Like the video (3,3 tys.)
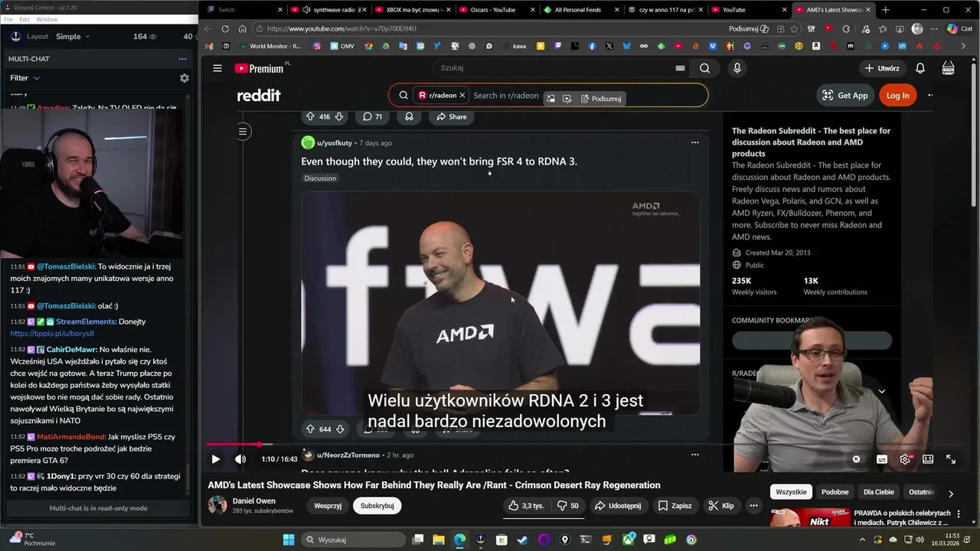Image resolution: width=980 pixels, height=551 pixels. click(x=525, y=505)
